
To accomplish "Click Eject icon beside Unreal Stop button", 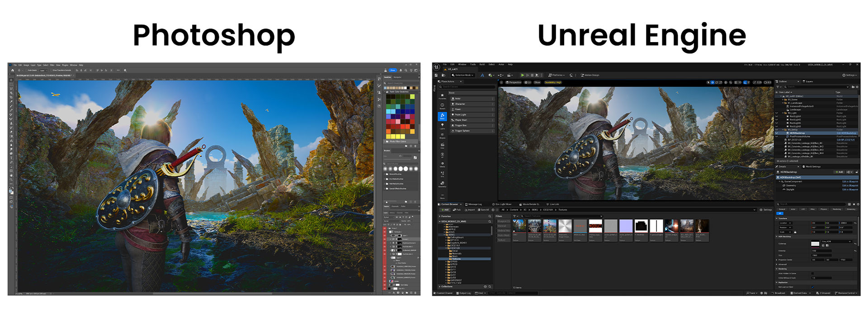I will click(x=537, y=75).
